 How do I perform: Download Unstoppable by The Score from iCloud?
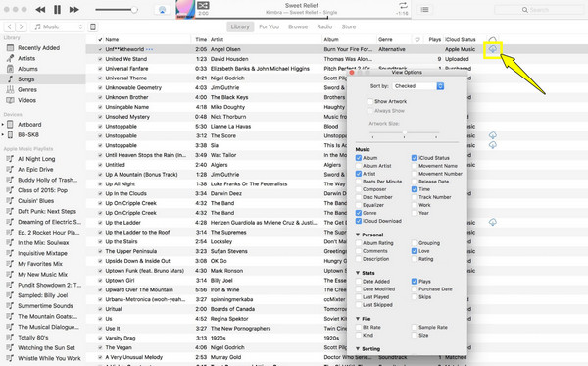[x=492, y=135]
